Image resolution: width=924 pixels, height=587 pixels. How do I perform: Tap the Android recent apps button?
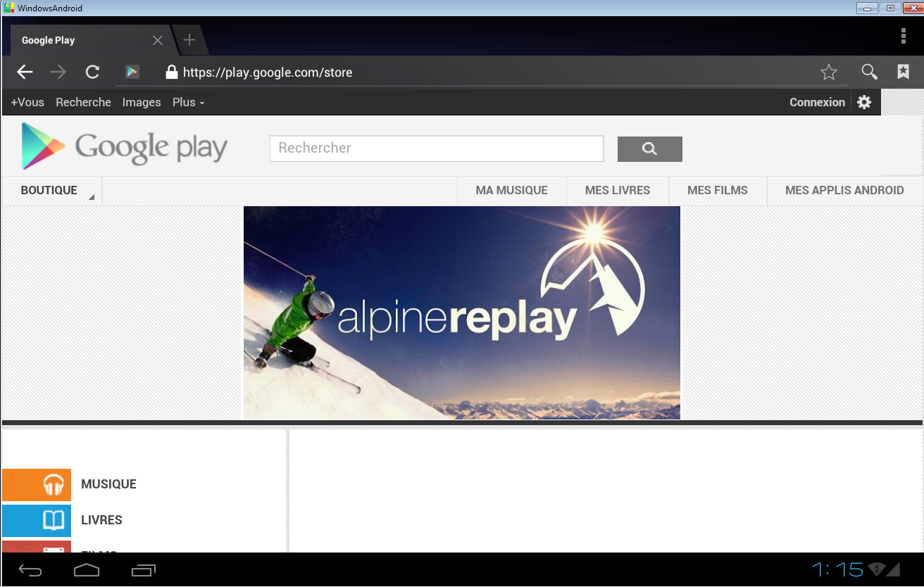click(x=144, y=570)
